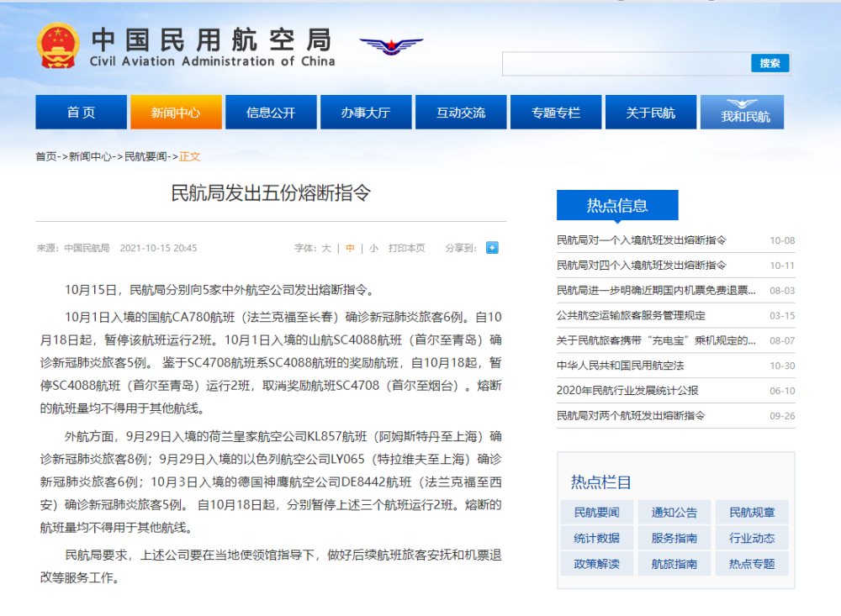The width and height of the screenshot is (841, 616).
Task: Open the 我和民航 banner button
Action: coord(742,113)
